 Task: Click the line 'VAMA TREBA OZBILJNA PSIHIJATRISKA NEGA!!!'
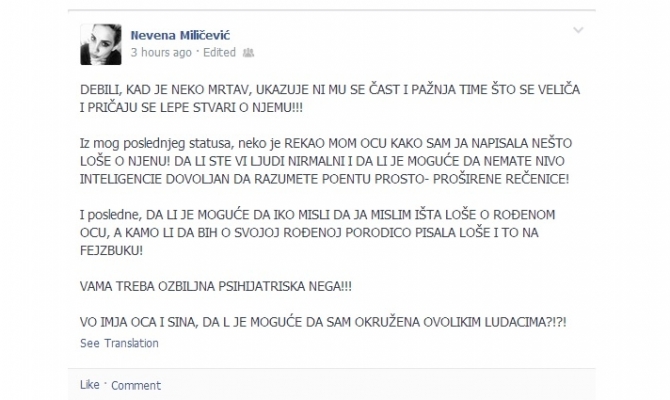(x=216, y=286)
